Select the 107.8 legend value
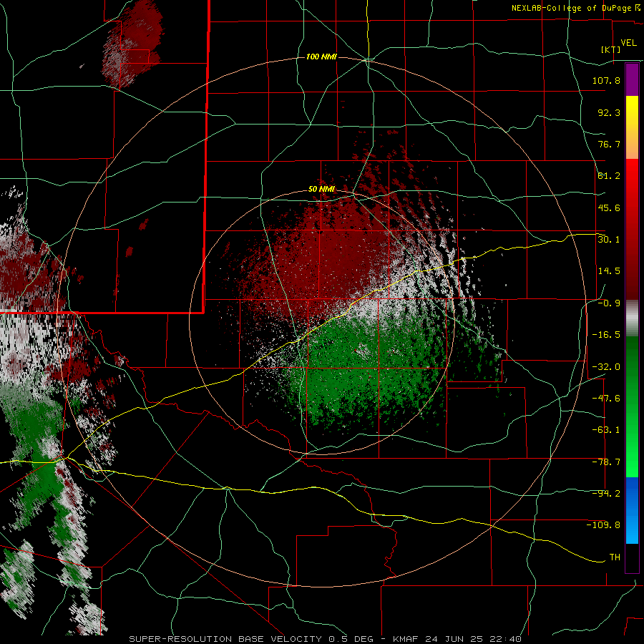The image size is (644, 644). (606, 80)
